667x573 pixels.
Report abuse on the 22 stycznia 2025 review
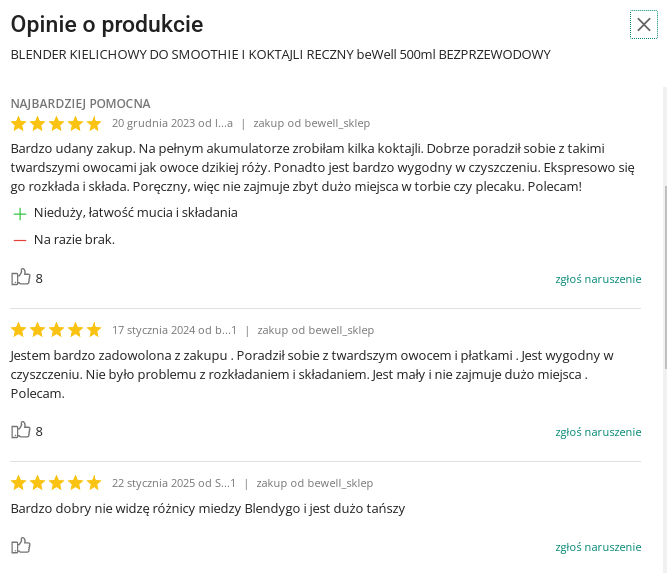[598, 547]
